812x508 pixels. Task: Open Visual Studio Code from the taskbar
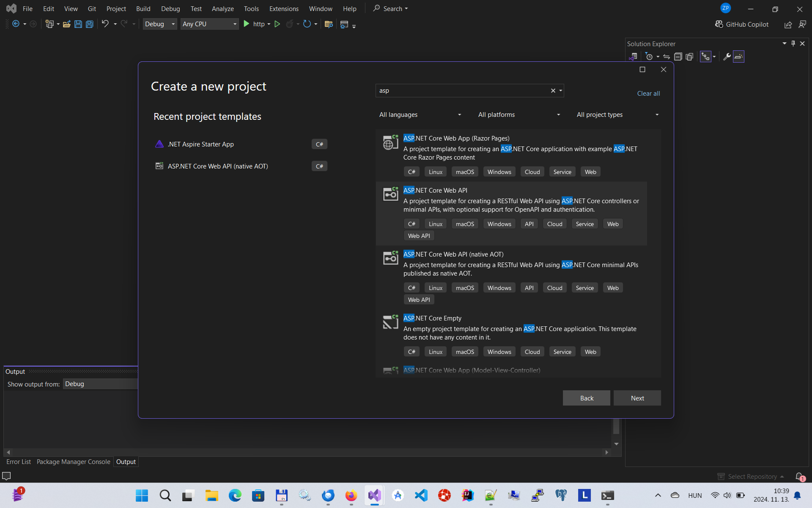(x=421, y=495)
